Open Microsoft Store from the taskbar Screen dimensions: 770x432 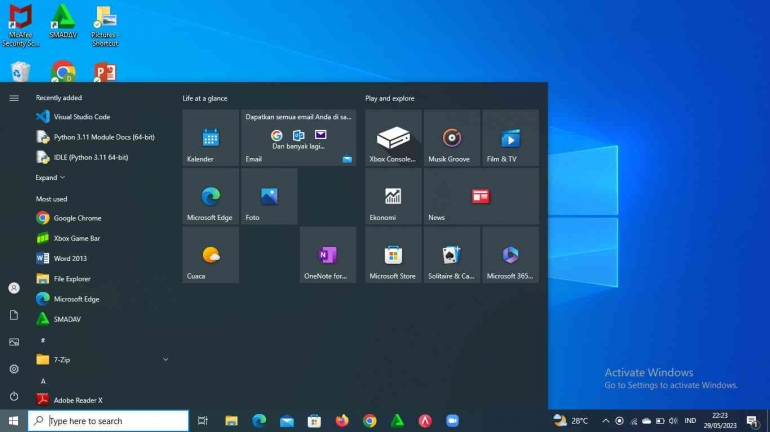314,421
